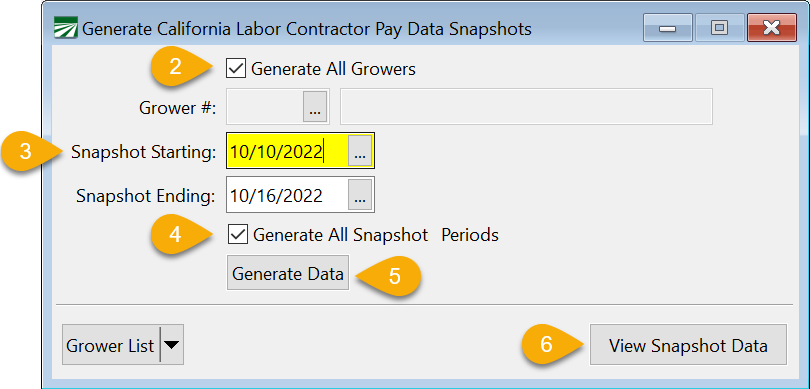Maximize the Pay Data Snapshots window
810x389 pixels.
click(x=719, y=28)
